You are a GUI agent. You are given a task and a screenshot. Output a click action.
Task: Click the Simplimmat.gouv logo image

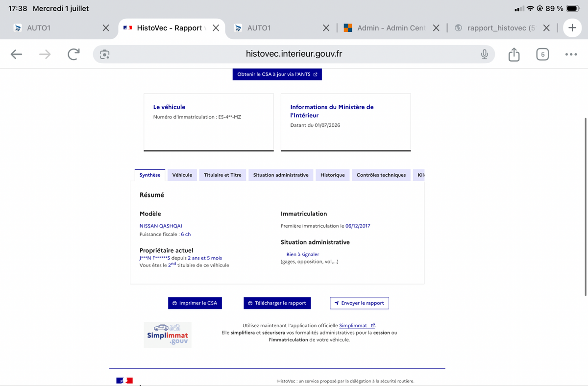pos(168,335)
